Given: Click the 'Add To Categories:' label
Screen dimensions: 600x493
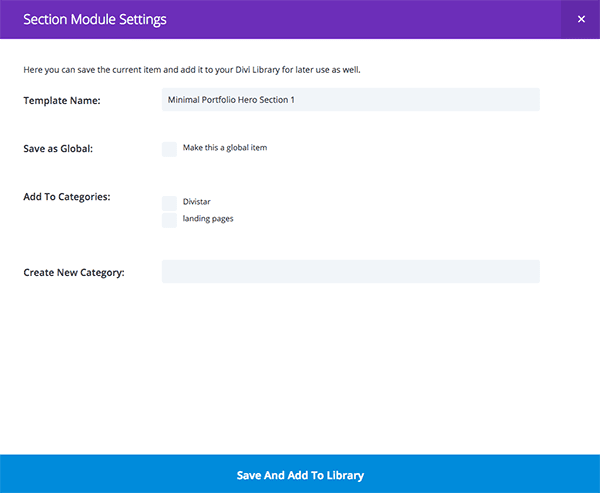Looking at the screenshot, I should tap(66, 196).
